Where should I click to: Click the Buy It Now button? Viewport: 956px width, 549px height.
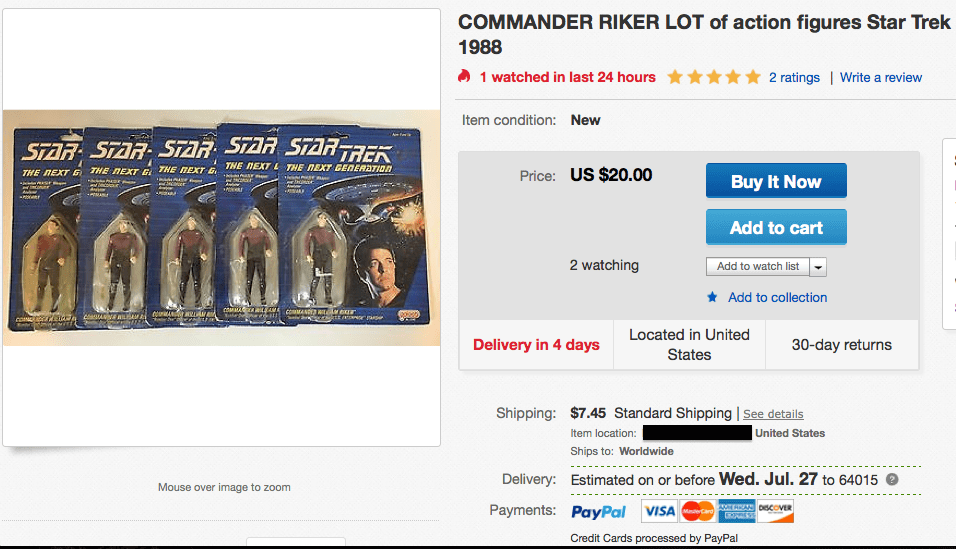(x=776, y=181)
